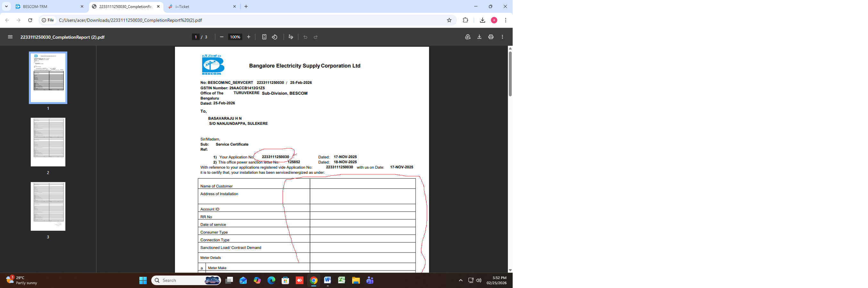
Task: Go back to the previous page
Action: pos(7,20)
